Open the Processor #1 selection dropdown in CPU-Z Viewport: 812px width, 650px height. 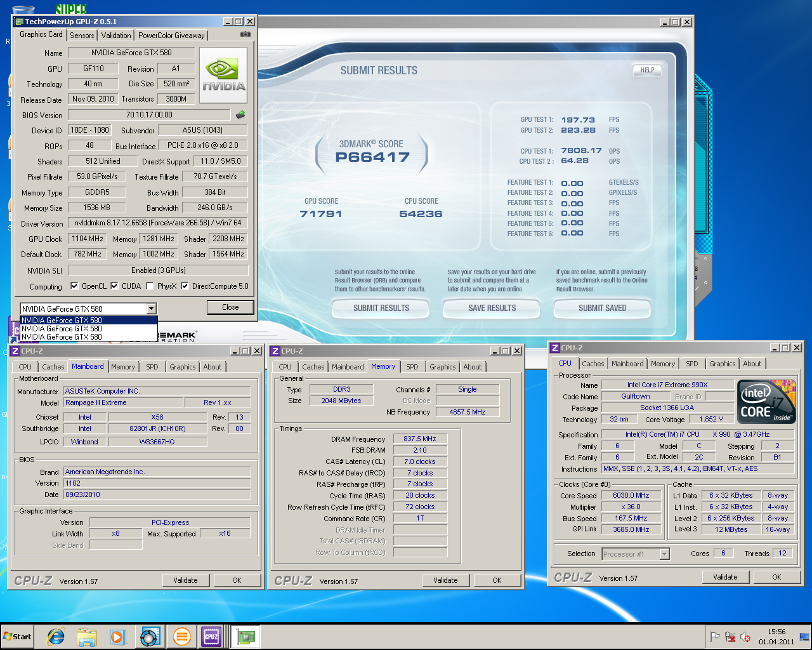(x=664, y=554)
